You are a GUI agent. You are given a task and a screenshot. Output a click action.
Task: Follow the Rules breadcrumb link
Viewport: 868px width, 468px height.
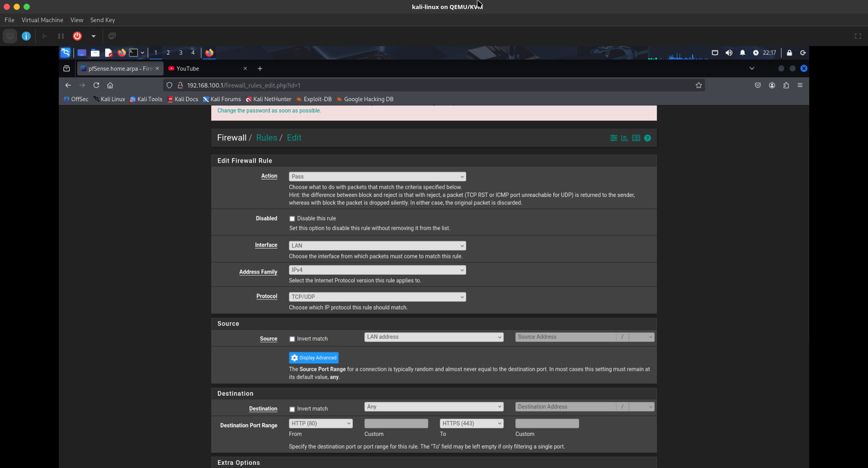(x=266, y=138)
